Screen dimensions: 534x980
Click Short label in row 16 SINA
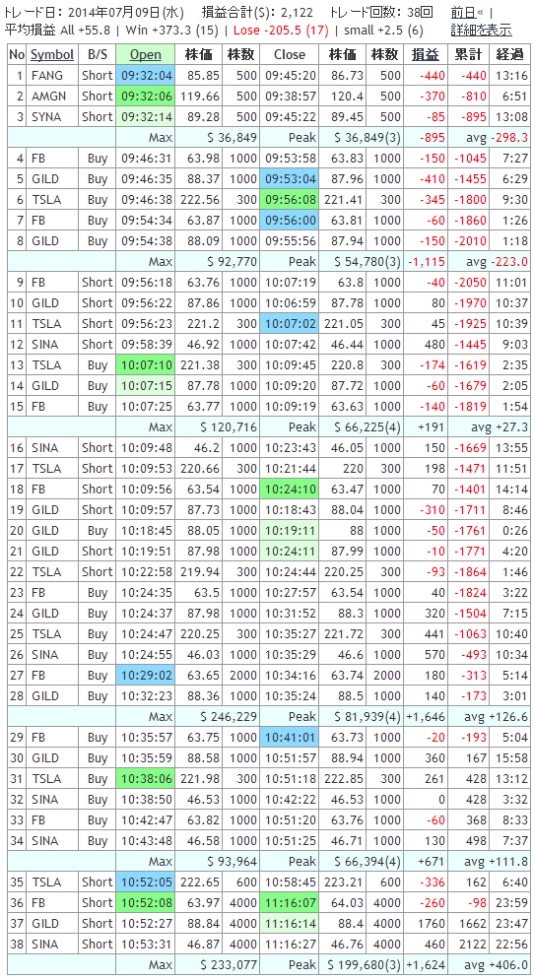coord(97,447)
